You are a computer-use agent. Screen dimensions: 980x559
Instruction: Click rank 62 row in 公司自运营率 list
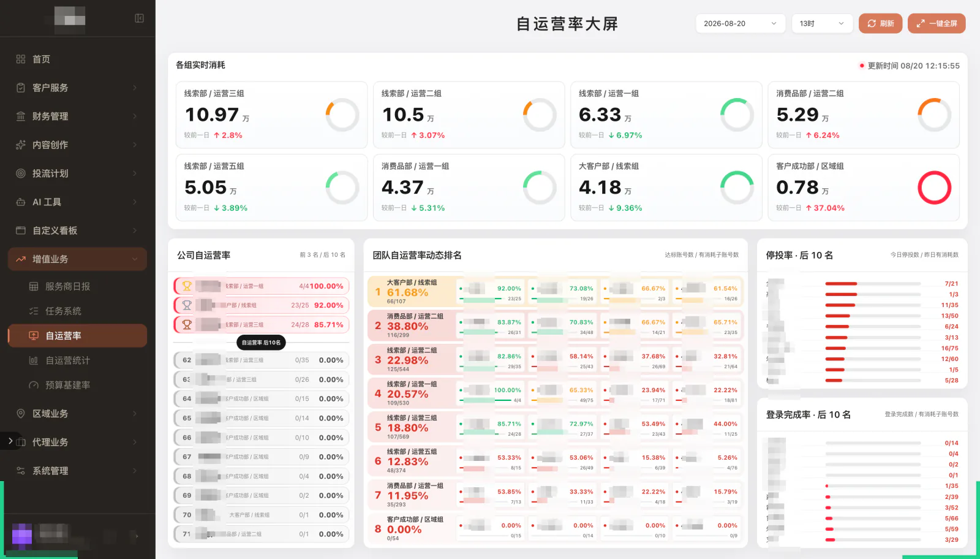[262, 360]
